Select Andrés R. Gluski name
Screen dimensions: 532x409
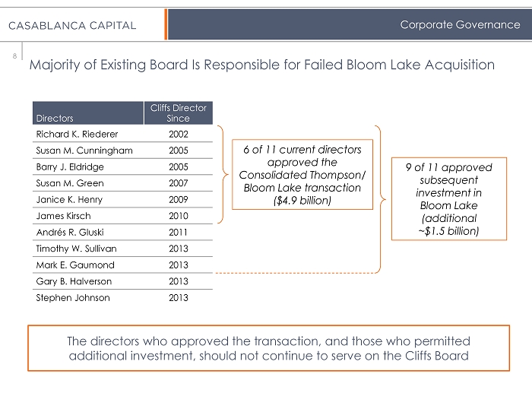click(x=70, y=232)
